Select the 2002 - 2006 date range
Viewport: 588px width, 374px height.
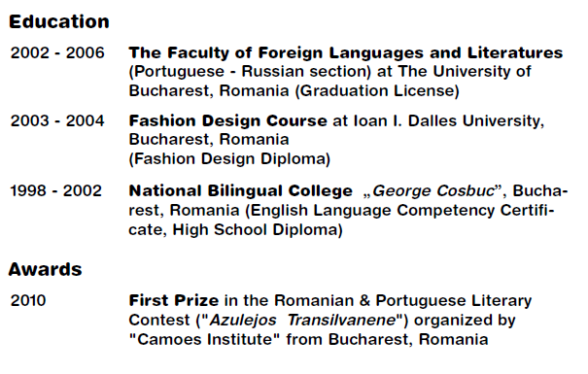57,52
